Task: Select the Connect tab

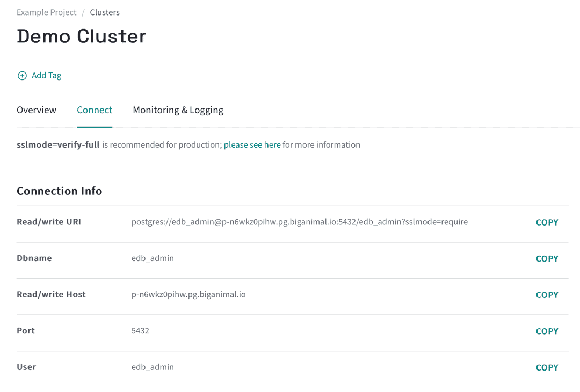Action: pyautogui.click(x=95, y=110)
